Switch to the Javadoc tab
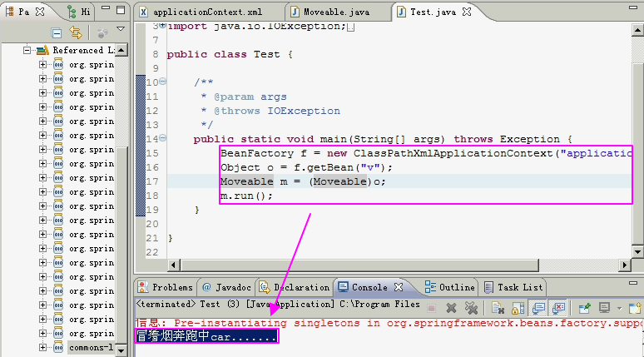Image resolution: width=644 pixels, height=357 pixels. [226, 288]
